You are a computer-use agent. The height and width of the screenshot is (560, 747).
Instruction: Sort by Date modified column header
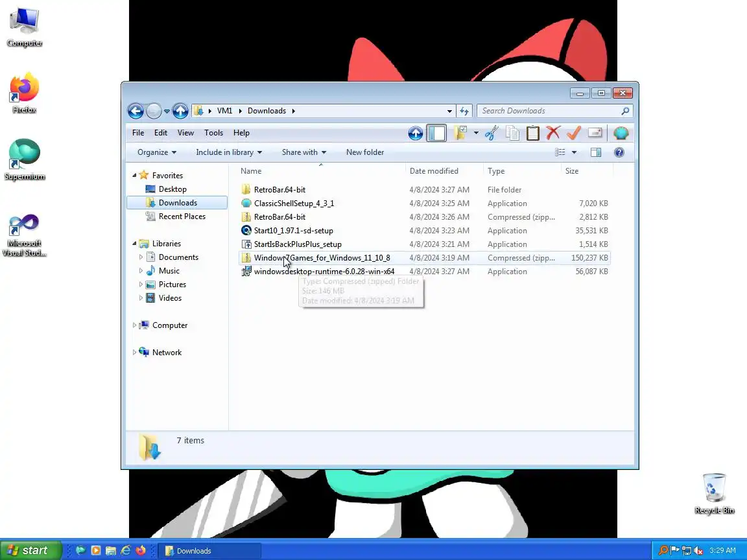pyautogui.click(x=444, y=171)
